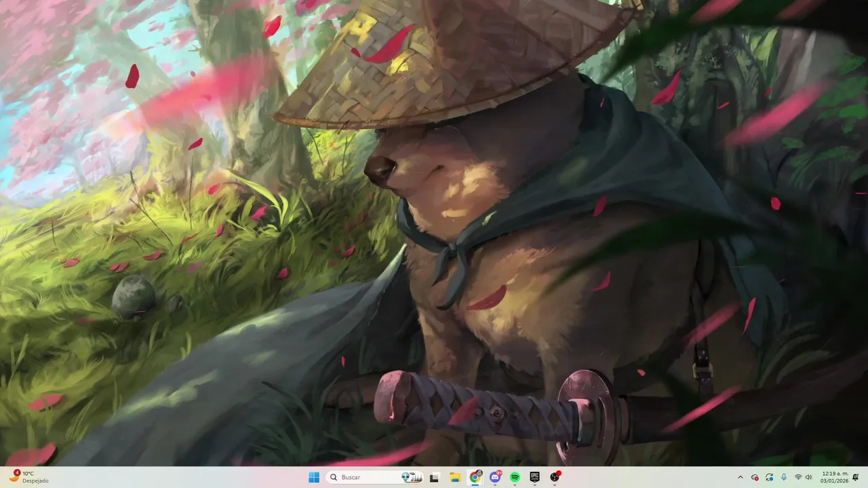Open the notifications bell icon
Viewport: 868px width, 488px height.
point(856,477)
